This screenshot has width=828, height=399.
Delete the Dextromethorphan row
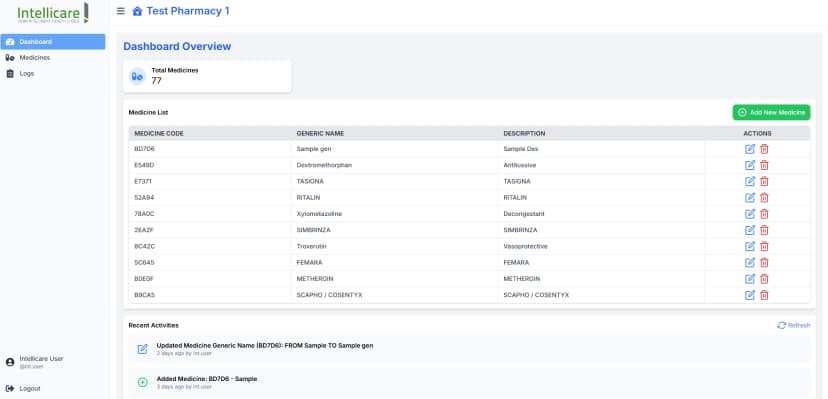click(764, 165)
